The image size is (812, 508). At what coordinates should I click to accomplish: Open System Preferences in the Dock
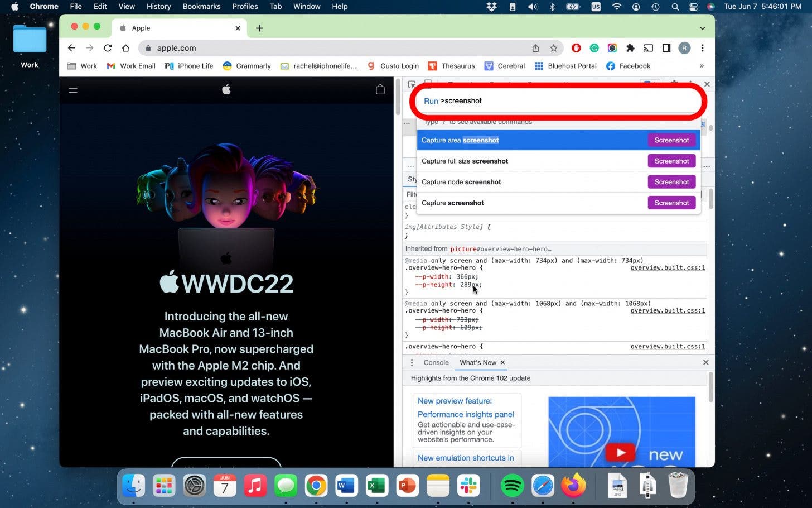point(195,486)
